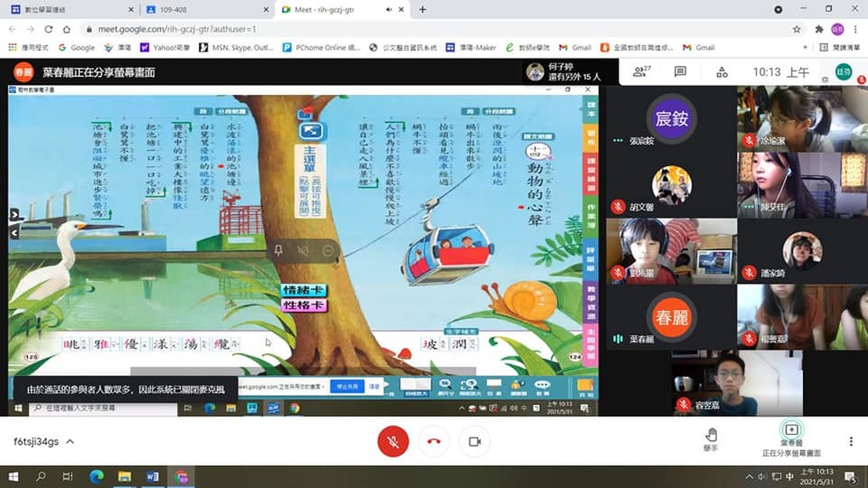
Task: Toggle the red microphone mute button
Action: click(393, 441)
